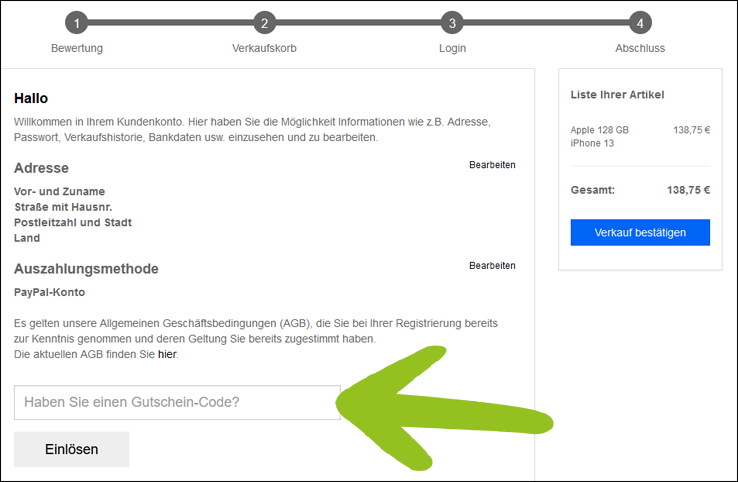
Task: Click step 1 circle Bewertung
Action: (76, 23)
